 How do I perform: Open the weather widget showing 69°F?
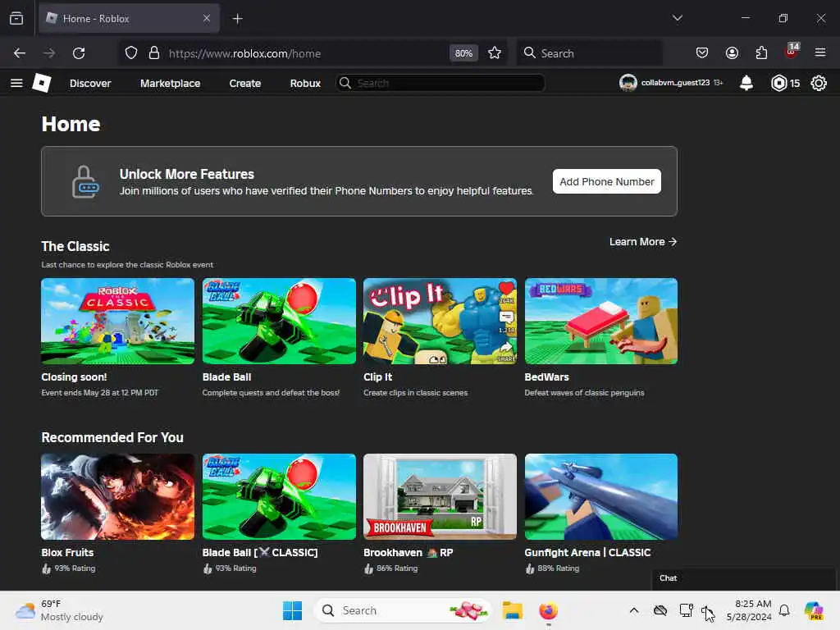(x=59, y=610)
